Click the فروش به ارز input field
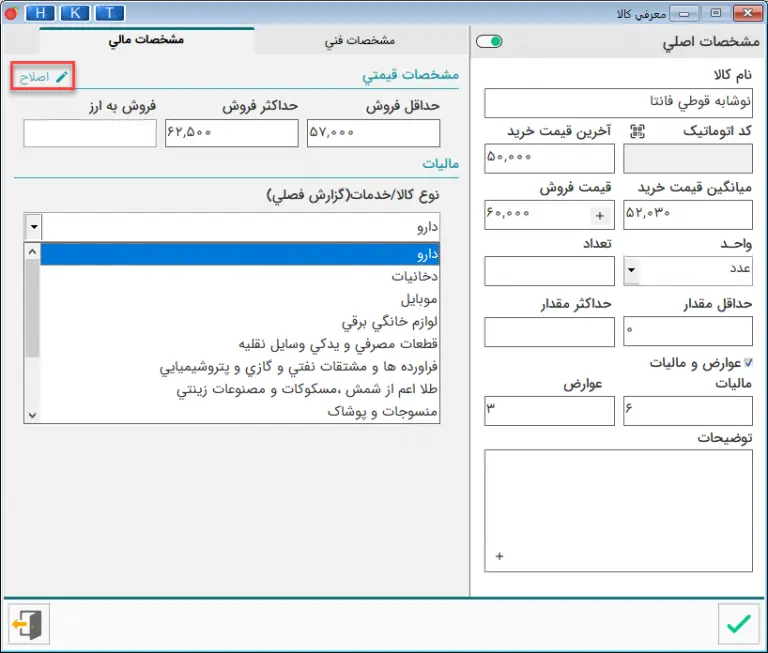Image resolution: width=768 pixels, height=653 pixels. 89,133
